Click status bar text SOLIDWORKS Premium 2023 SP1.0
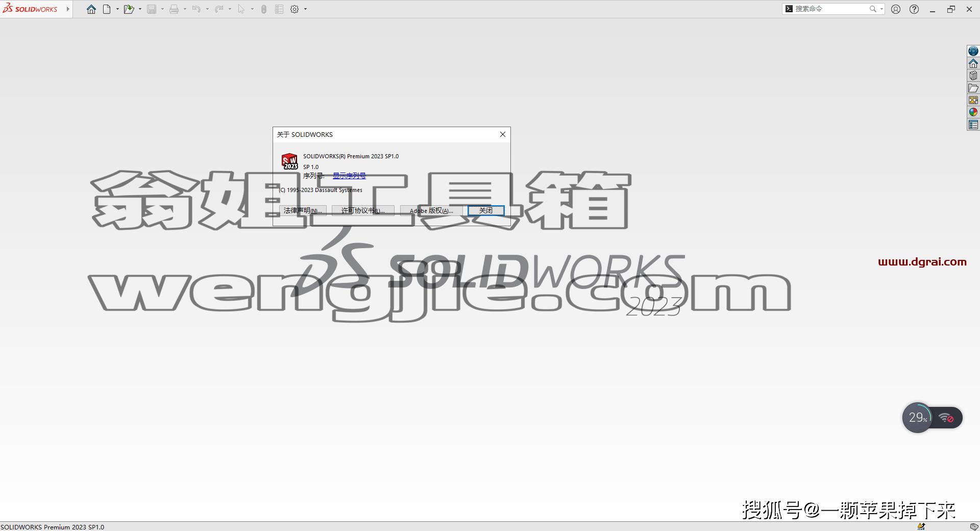Image resolution: width=980 pixels, height=531 pixels. pos(52,527)
